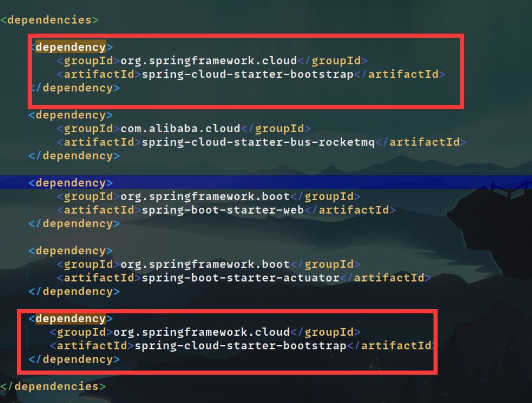This screenshot has width=532, height=403.
Task: Click closing dependency tag below spring-boot-starter-actuator
Action: pos(74,291)
